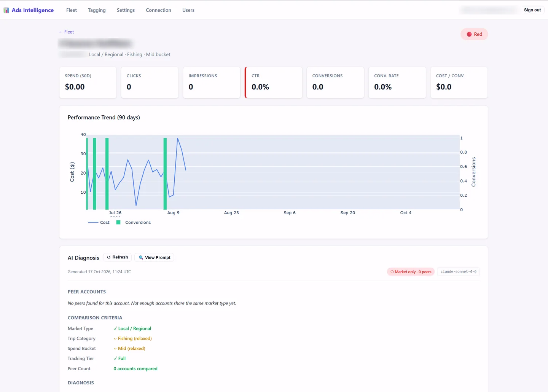
Task: Click the Trip Category label
Action: (81, 338)
